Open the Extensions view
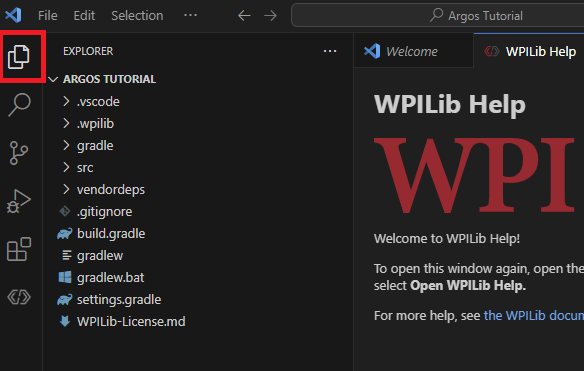Viewport: 584px width, 371px height. pyautogui.click(x=19, y=249)
